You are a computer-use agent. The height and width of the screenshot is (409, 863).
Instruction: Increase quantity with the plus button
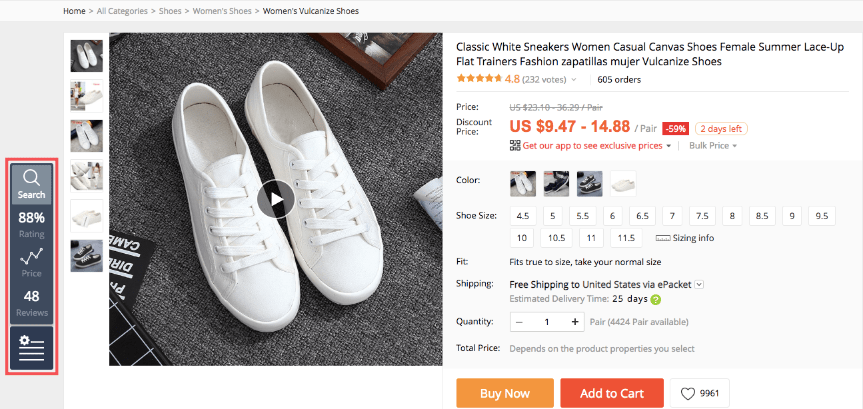[575, 322]
